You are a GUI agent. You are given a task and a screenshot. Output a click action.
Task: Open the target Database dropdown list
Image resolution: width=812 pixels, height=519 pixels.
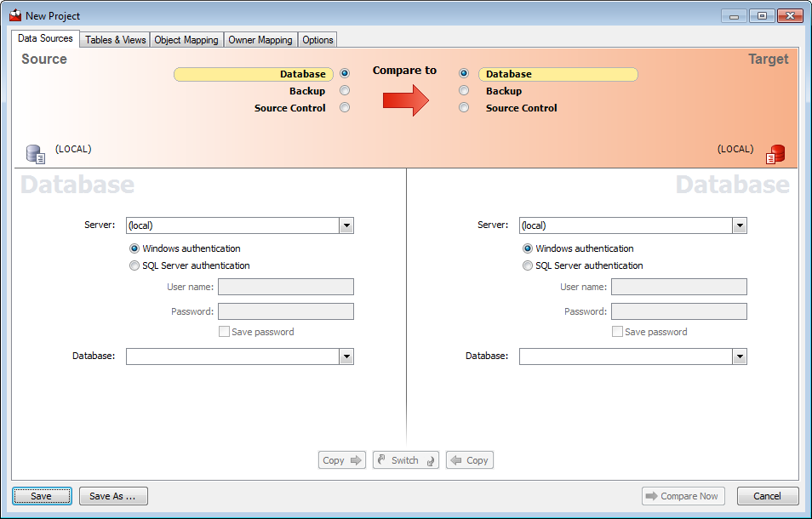739,356
